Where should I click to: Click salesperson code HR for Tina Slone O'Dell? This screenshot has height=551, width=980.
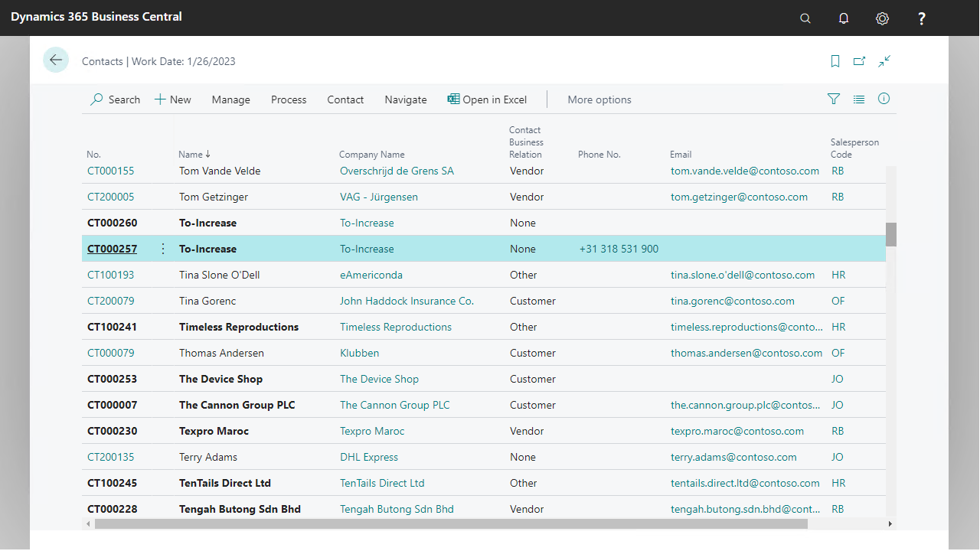coord(838,275)
